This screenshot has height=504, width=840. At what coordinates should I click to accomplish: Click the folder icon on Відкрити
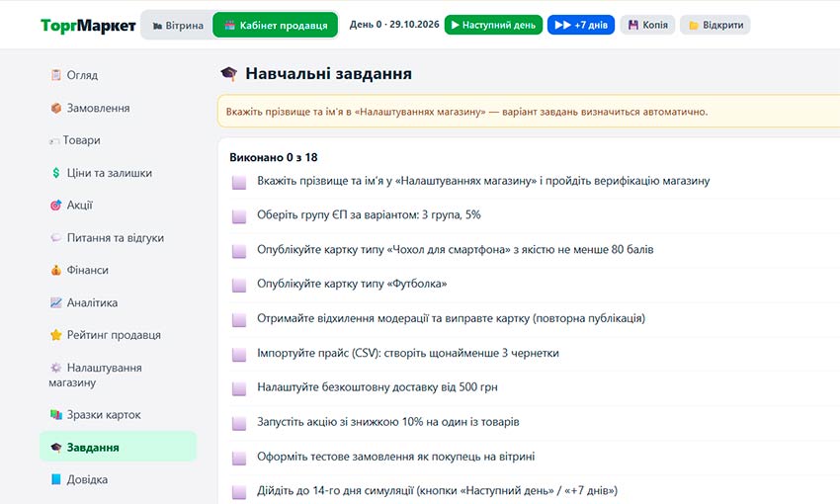(693, 25)
